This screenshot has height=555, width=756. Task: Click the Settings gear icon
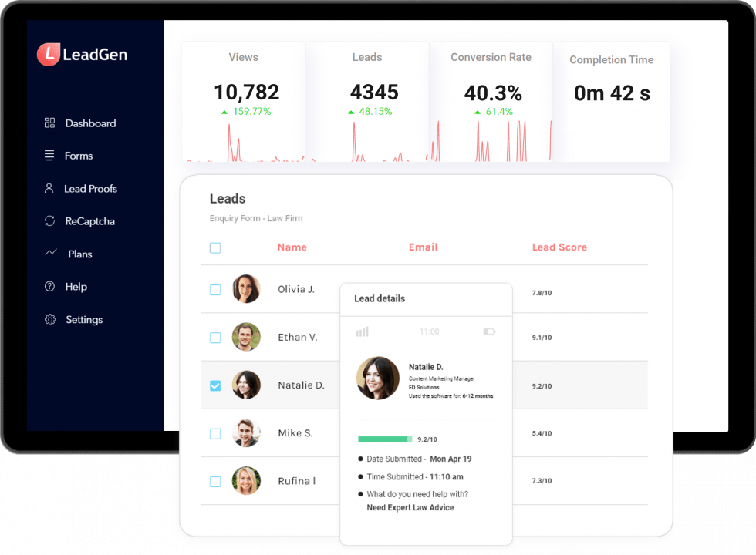[x=49, y=319]
